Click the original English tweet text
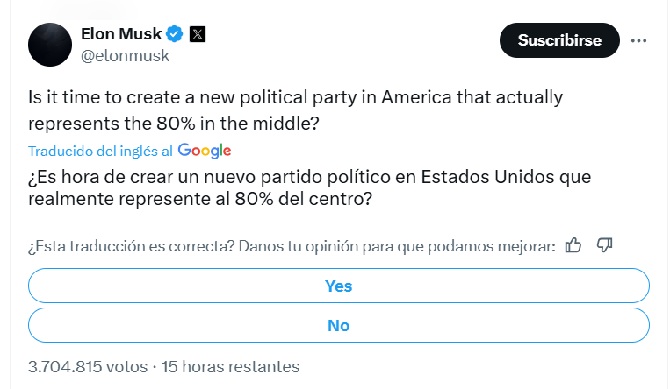The width and height of the screenshot is (670, 389). 296,110
